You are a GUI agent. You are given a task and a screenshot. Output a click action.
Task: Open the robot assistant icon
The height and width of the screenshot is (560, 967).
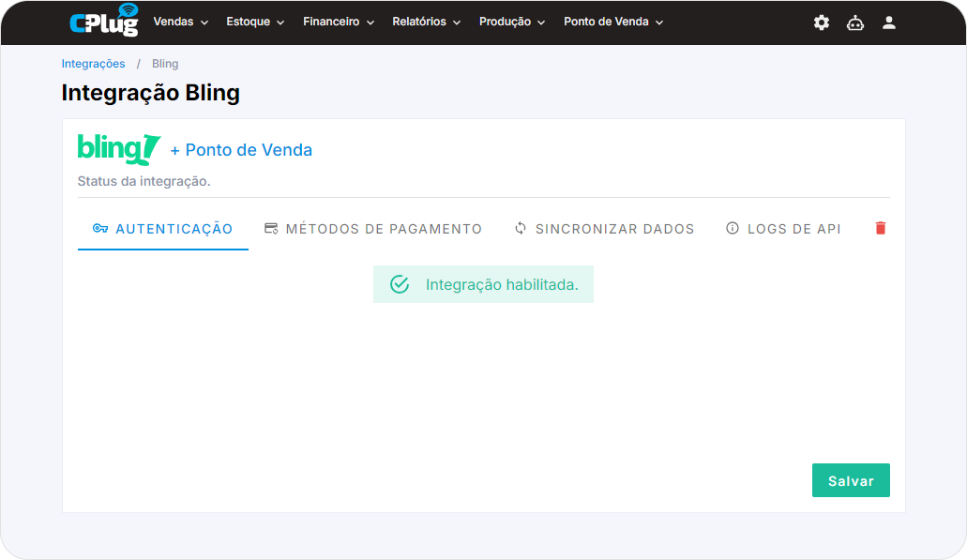tap(854, 23)
